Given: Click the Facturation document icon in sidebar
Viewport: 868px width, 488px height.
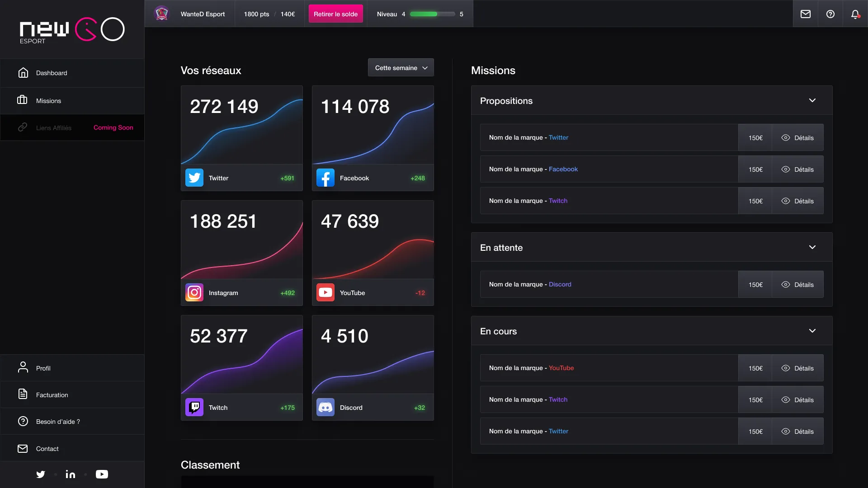Looking at the screenshot, I should coord(23,394).
